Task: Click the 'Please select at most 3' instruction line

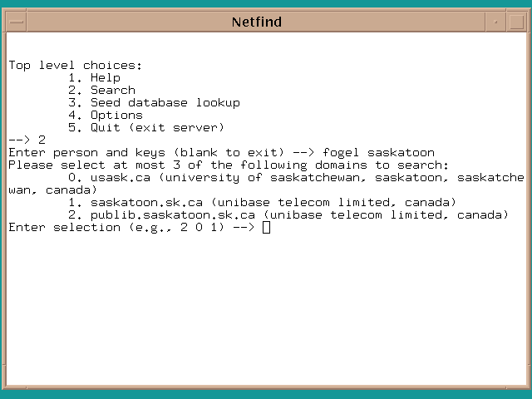Action: pyautogui.click(x=228, y=165)
